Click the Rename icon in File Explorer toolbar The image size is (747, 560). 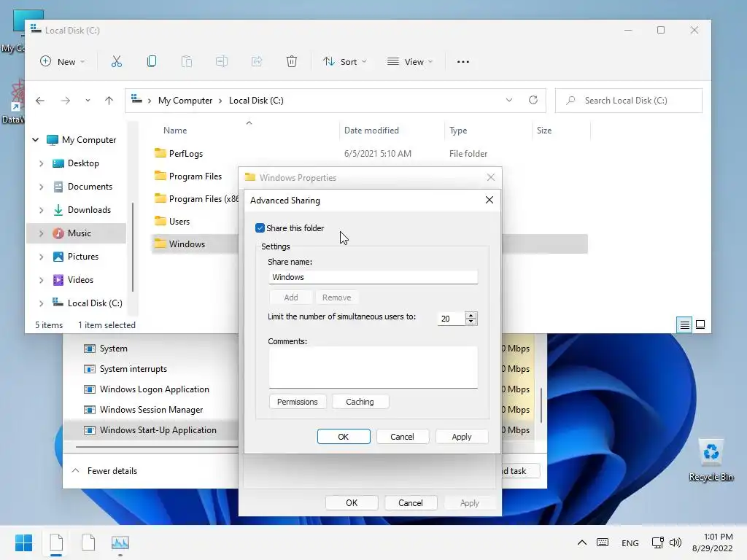(222, 61)
